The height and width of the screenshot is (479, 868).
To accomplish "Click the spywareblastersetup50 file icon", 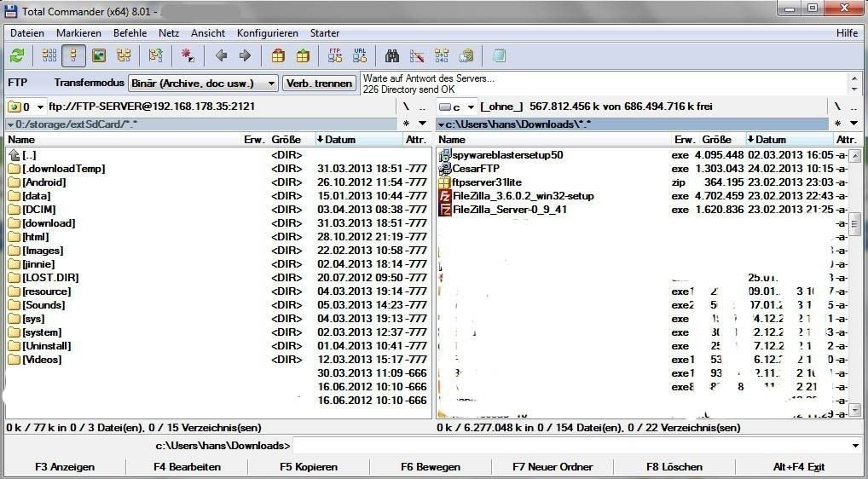I will point(444,155).
